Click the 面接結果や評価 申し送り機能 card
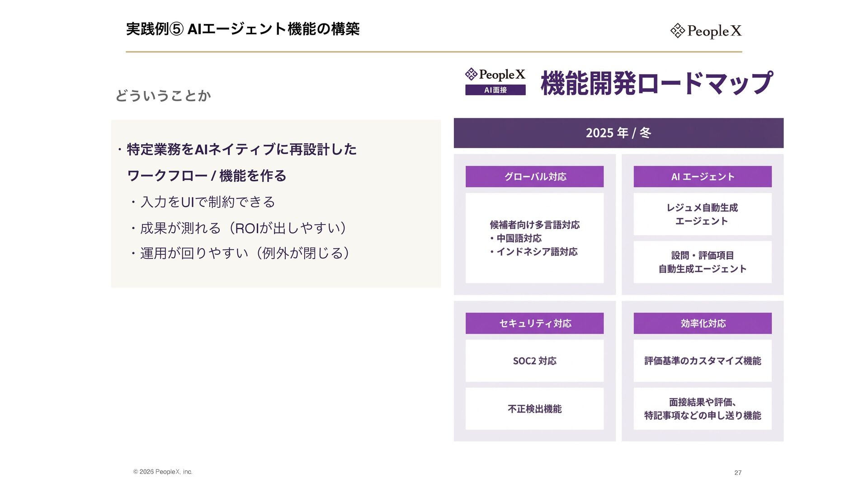The image size is (868, 488). pos(702,408)
